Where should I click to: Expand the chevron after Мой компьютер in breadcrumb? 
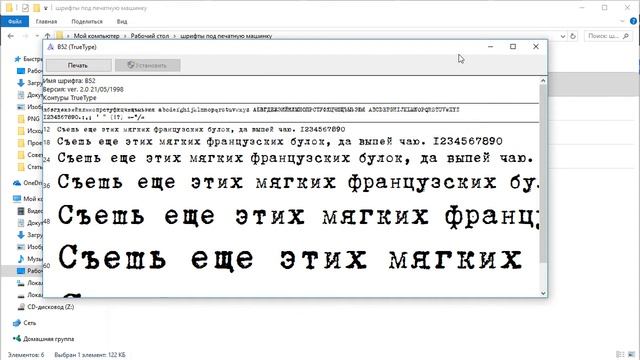click(125, 36)
